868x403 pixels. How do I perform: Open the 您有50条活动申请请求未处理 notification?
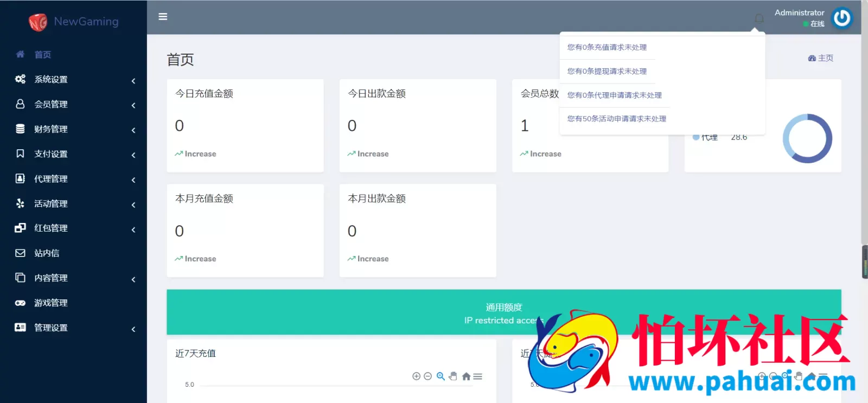pos(617,119)
